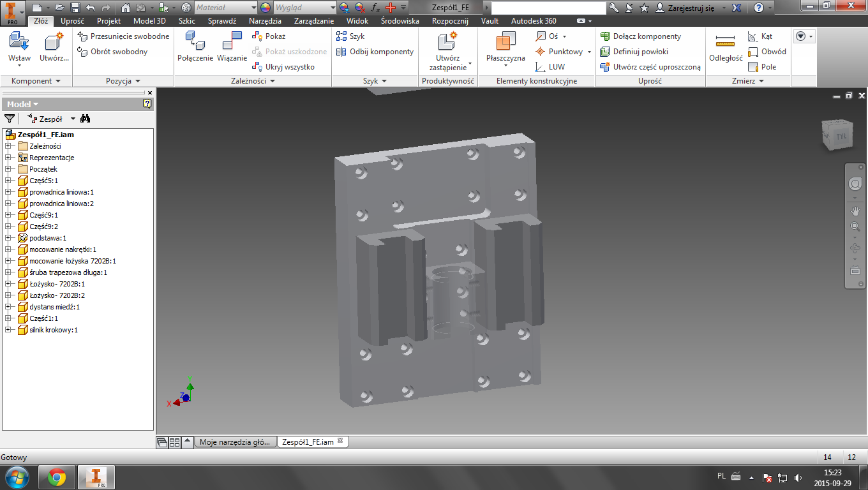
Task: Click Dołącz komponenty tool
Action: pyautogui.click(x=641, y=36)
